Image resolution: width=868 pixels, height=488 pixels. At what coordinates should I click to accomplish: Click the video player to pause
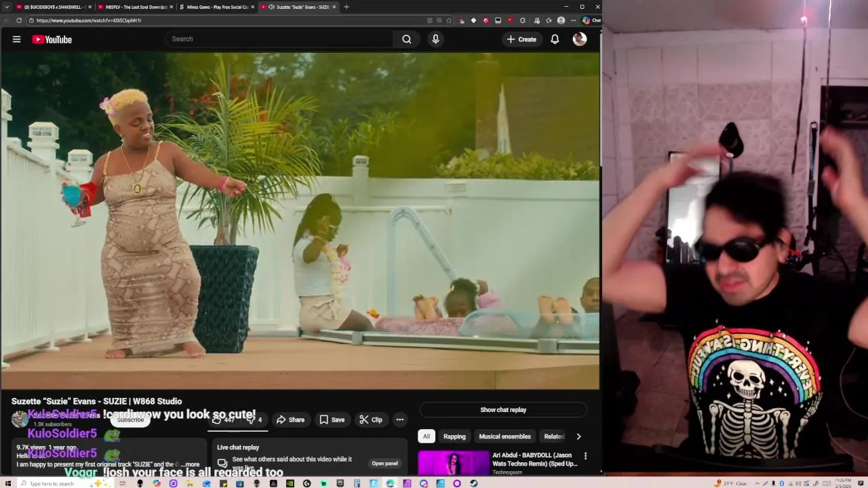[300, 221]
